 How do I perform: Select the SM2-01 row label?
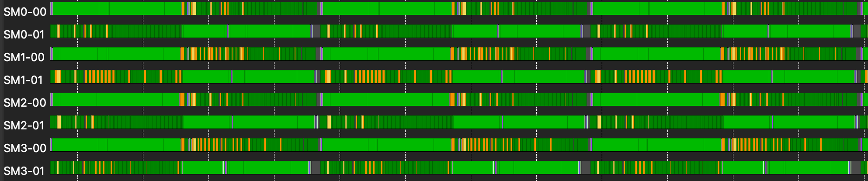(x=24, y=125)
